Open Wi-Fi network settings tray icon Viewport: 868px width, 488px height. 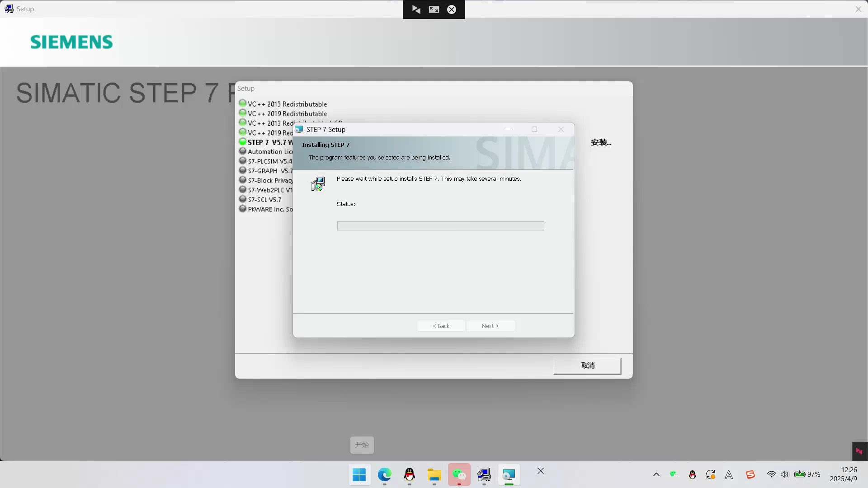(771, 474)
